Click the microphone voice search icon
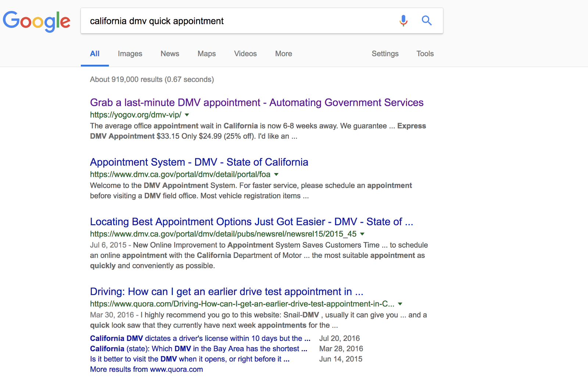 (x=404, y=21)
